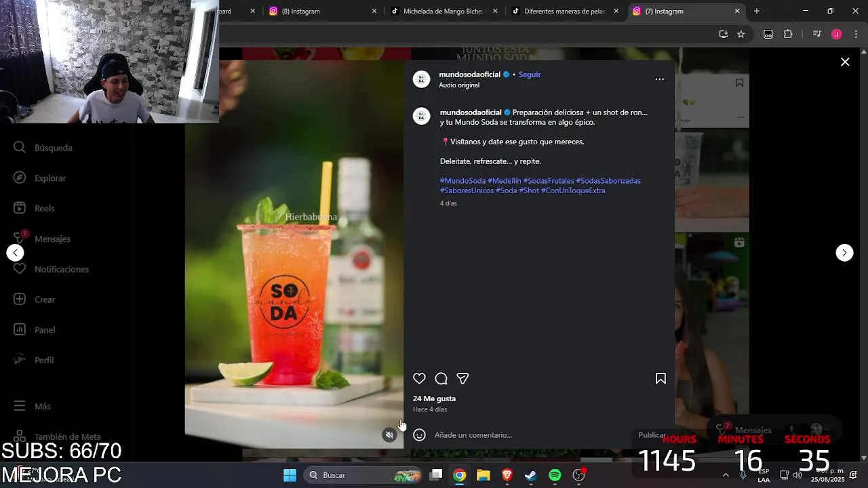Share post via paper plane icon
Screen dimensions: 868x488
(462, 379)
